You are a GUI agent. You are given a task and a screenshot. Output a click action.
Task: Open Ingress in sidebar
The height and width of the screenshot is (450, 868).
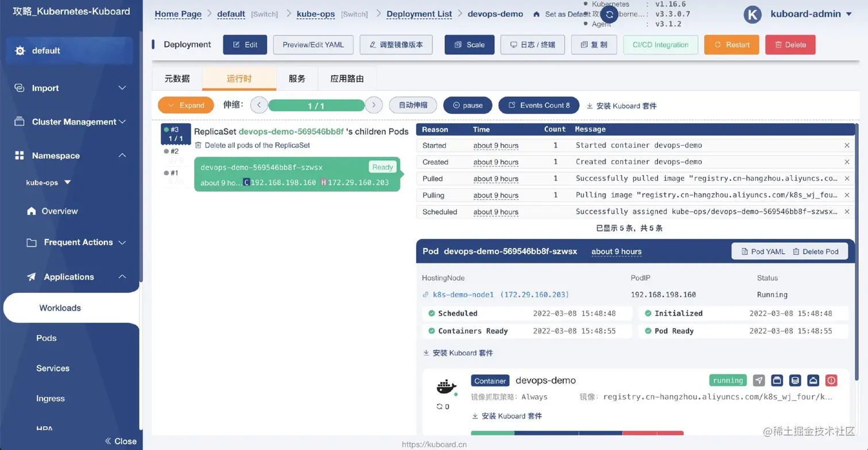pyautogui.click(x=51, y=398)
